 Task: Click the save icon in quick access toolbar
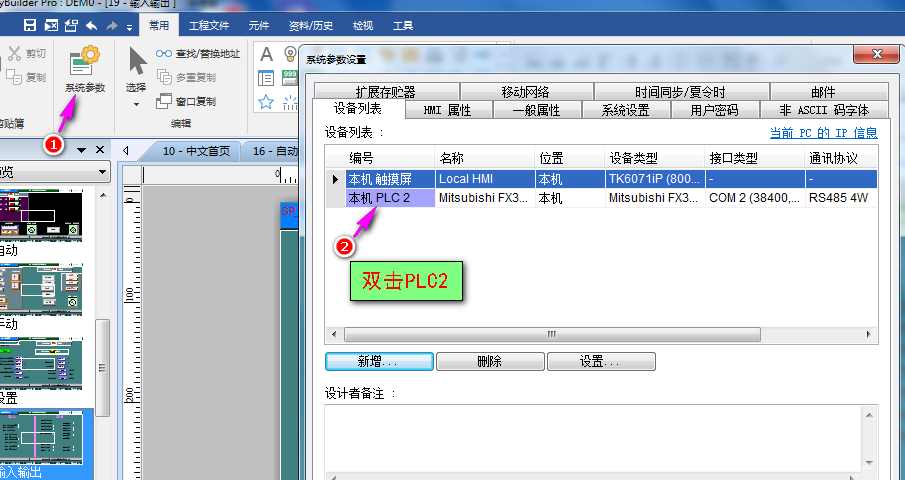pyautogui.click(x=29, y=25)
